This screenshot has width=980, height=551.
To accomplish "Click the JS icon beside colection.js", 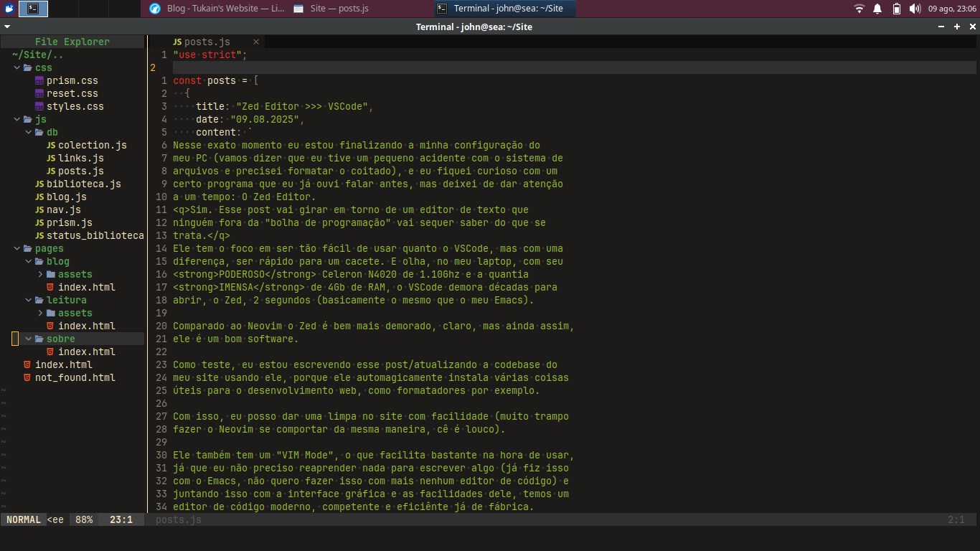I will click(x=51, y=145).
